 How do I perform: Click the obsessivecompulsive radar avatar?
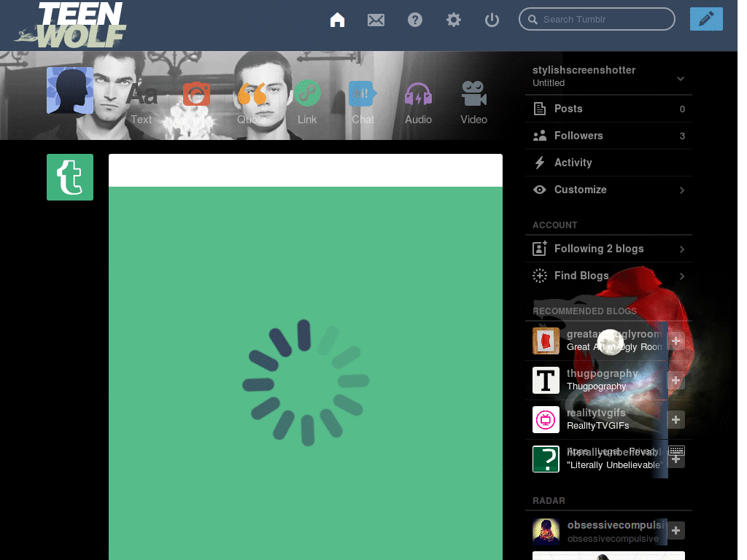coord(546,532)
